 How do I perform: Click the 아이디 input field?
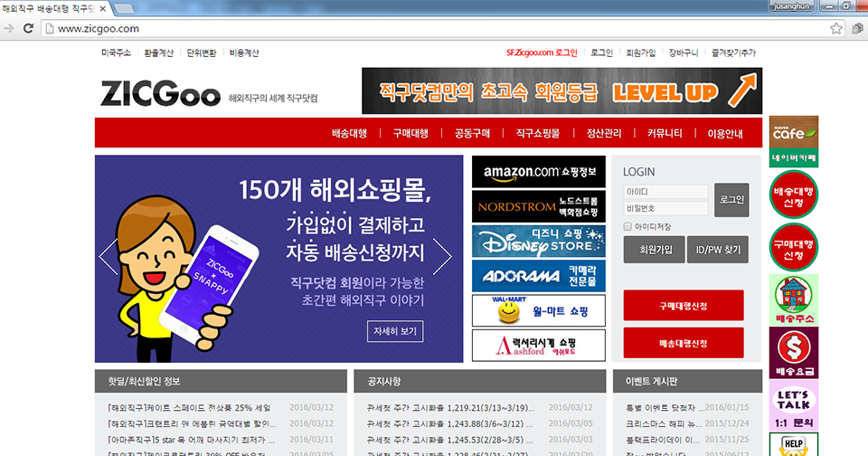click(x=665, y=192)
